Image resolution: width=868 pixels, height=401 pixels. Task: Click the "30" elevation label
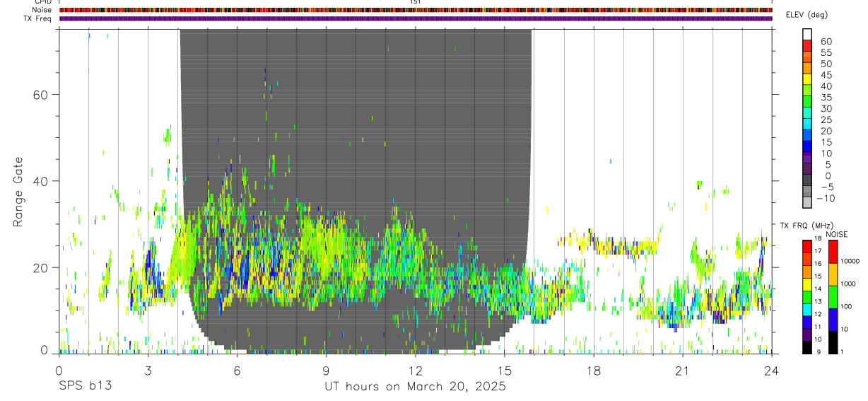[x=826, y=109]
